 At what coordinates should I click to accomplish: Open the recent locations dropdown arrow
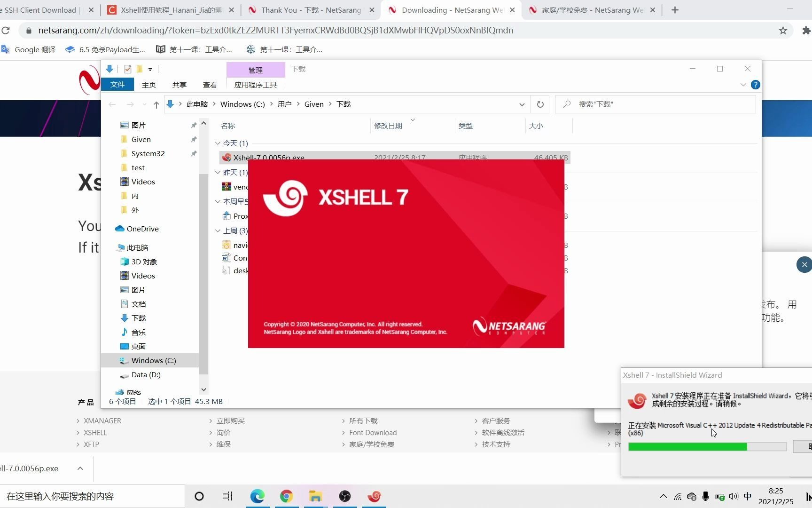click(144, 104)
